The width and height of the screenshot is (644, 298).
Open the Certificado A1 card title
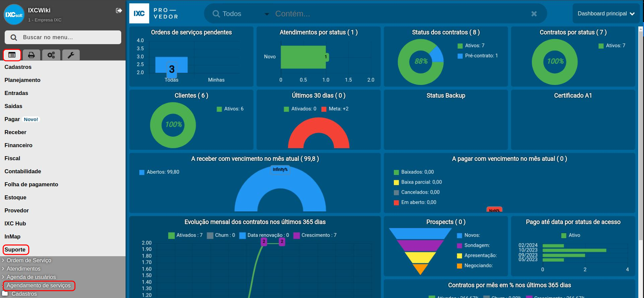[573, 95]
